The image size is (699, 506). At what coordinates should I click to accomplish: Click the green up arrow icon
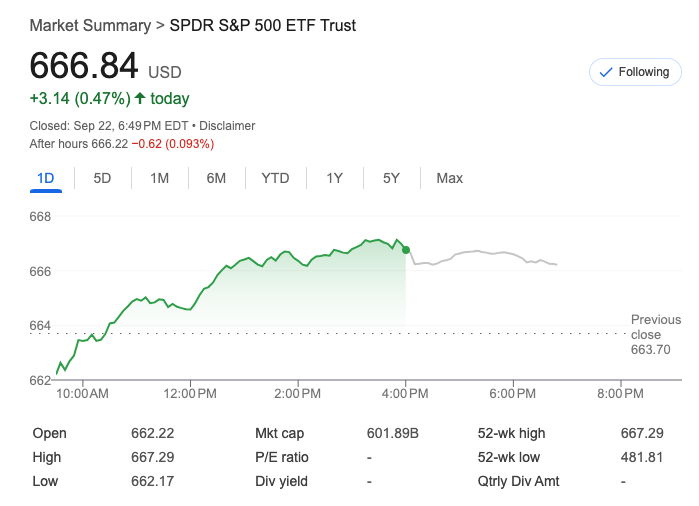[x=140, y=98]
